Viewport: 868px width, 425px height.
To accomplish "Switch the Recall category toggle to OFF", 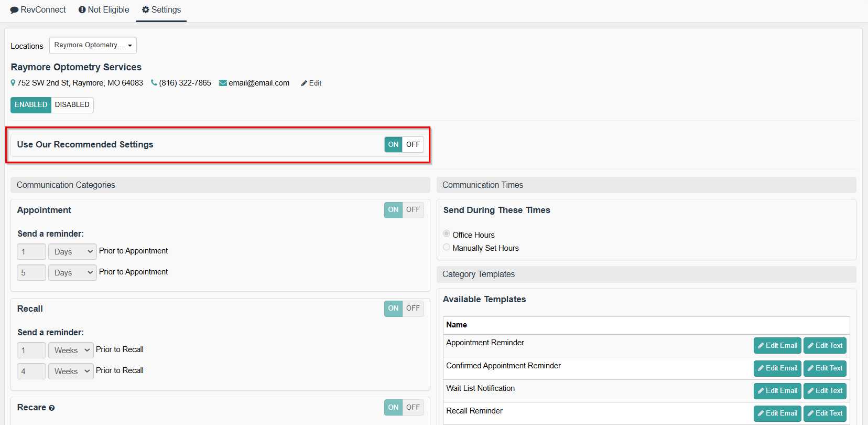I will tap(413, 309).
